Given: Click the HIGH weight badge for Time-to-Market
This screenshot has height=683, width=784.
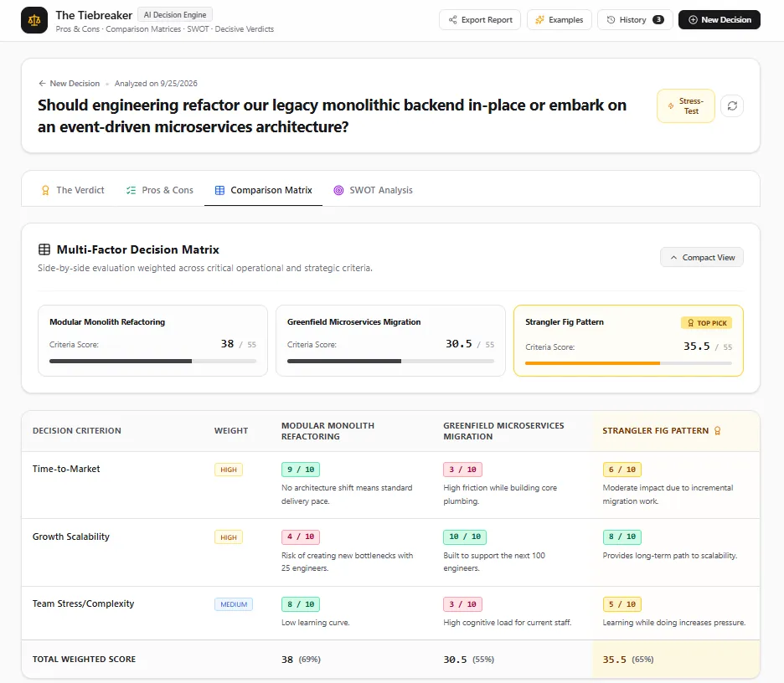Looking at the screenshot, I should (229, 470).
